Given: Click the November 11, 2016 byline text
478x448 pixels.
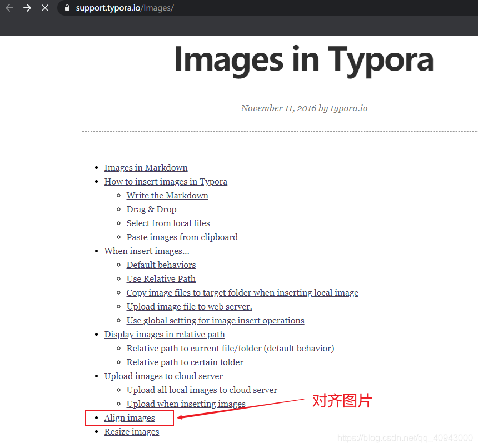Looking at the screenshot, I should click(304, 108).
